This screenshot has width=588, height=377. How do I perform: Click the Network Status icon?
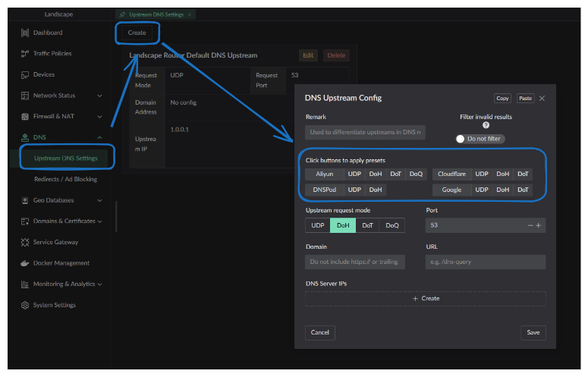(x=25, y=96)
